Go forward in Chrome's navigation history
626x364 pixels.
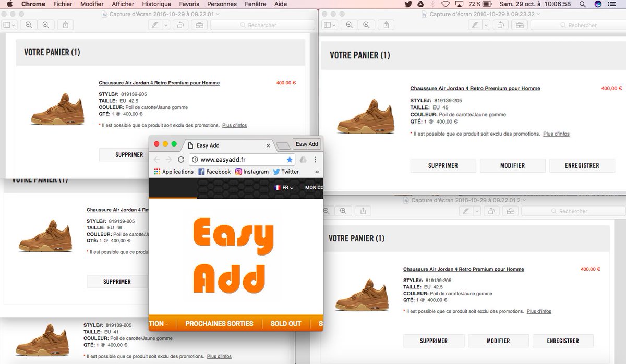pos(168,160)
